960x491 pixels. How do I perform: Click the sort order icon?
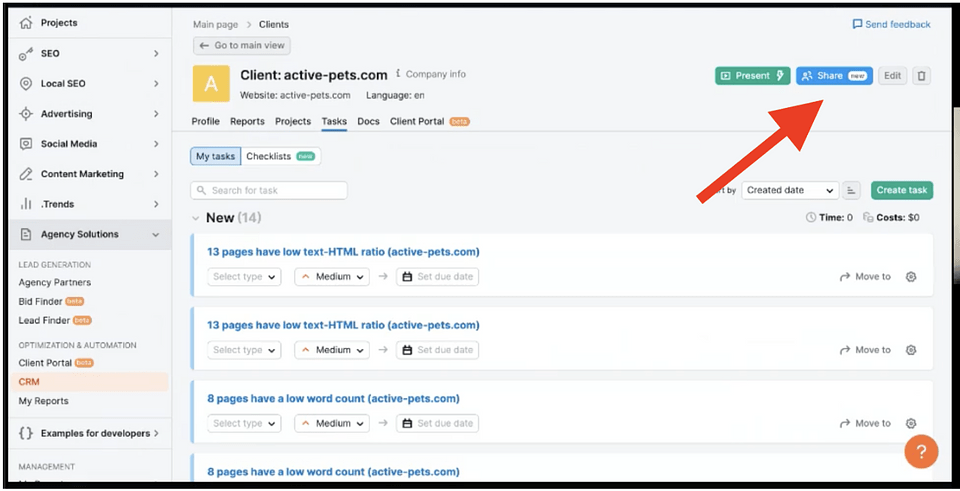click(x=852, y=190)
